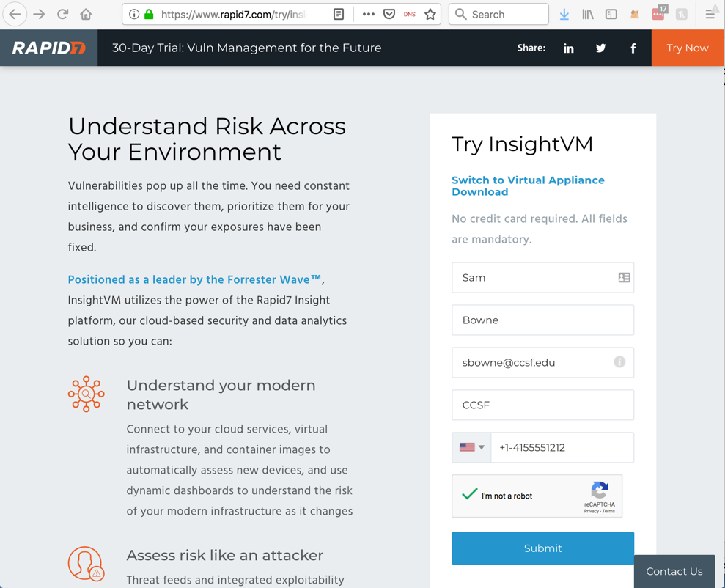Click the first name field containing Sam

tap(542, 277)
